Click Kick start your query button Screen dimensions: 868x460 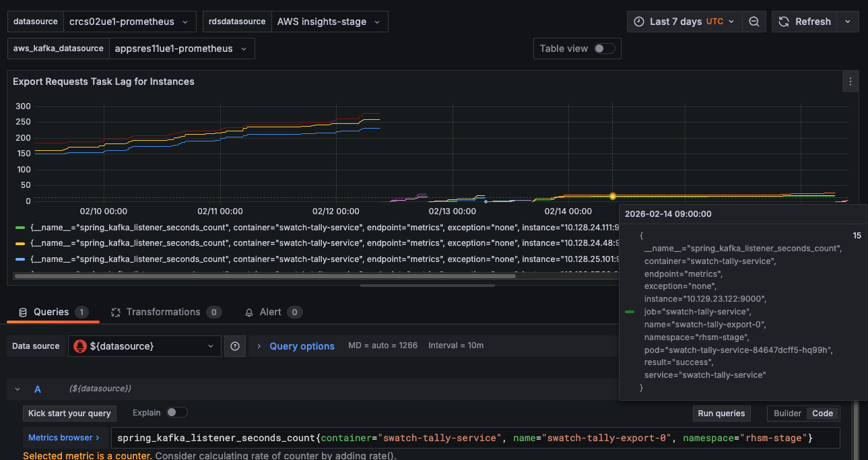coord(69,414)
